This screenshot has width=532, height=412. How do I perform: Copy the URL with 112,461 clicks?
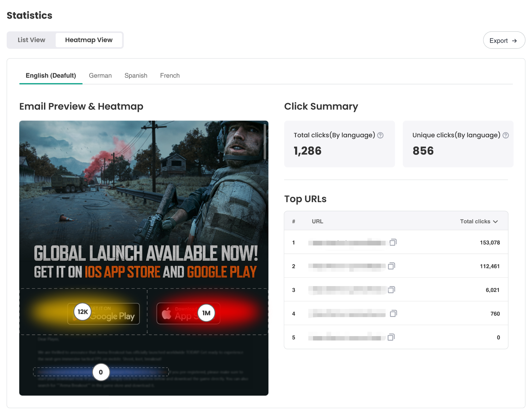point(391,266)
